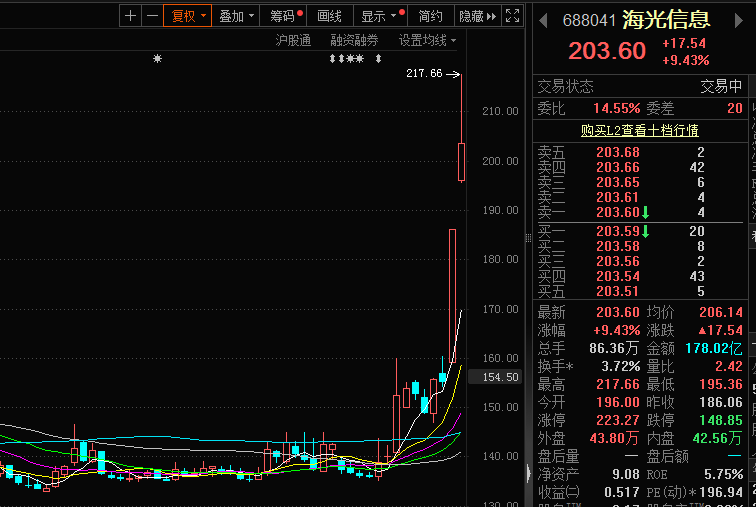This screenshot has height=507, width=756.
Task: Open 设置均线 moving average settings
Action: 427,40
